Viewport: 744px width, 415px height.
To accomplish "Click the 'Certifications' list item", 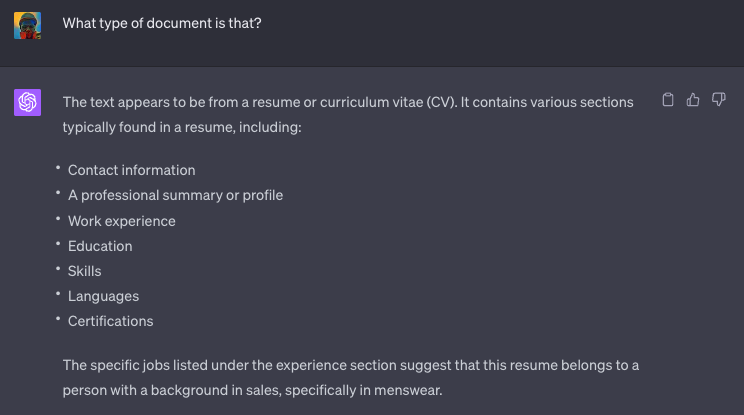I will tap(110, 321).
